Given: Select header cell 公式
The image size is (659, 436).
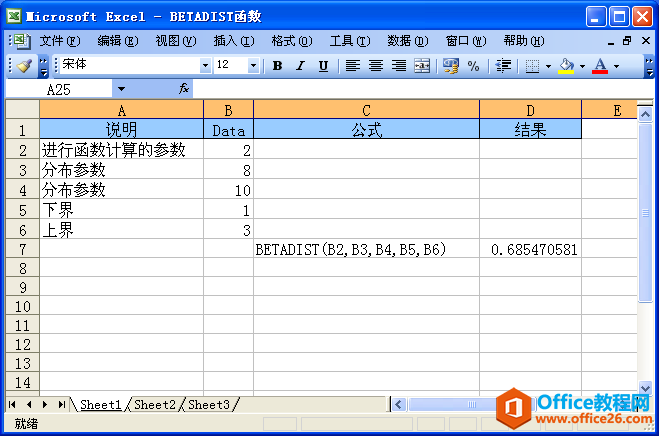Looking at the screenshot, I should point(366,129).
